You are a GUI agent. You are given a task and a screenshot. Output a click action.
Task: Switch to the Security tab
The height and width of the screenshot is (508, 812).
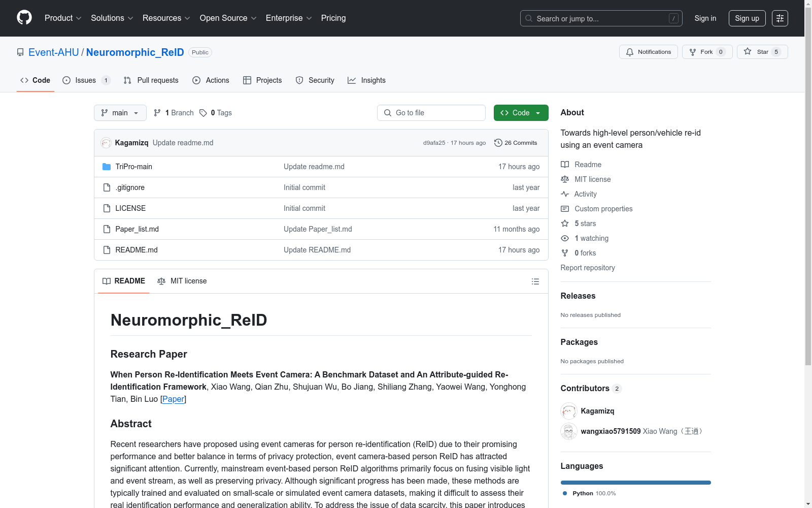315,80
